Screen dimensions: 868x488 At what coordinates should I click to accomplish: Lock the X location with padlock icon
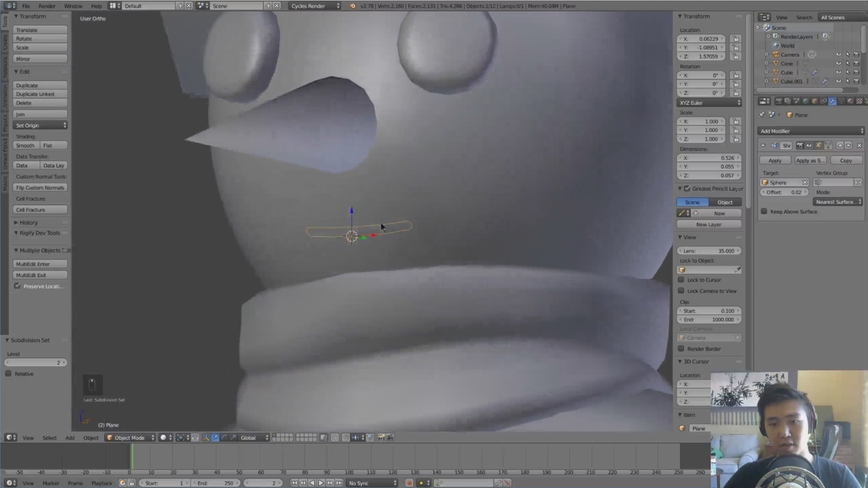click(x=736, y=39)
